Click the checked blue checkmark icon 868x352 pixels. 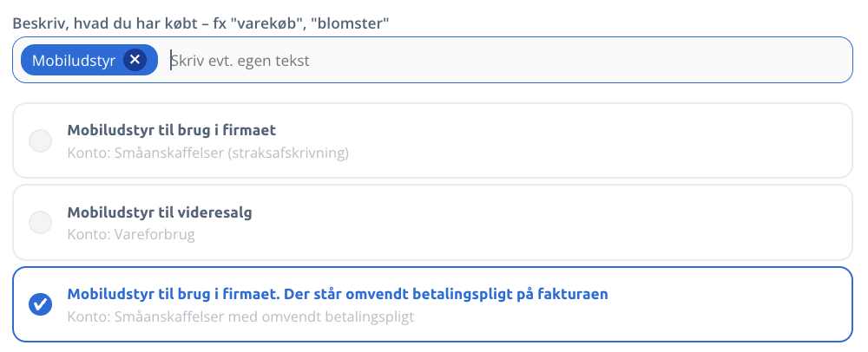coord(41,304)
